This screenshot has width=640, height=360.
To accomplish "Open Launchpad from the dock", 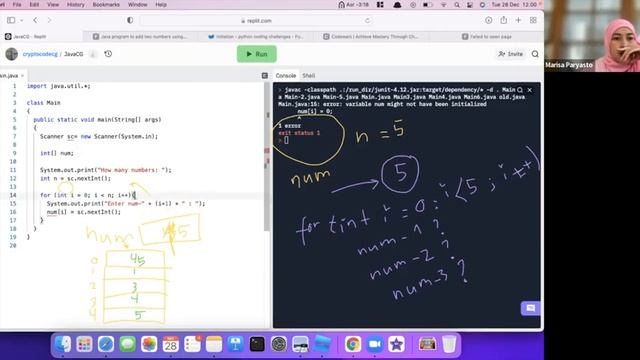I will click(84, 344).
